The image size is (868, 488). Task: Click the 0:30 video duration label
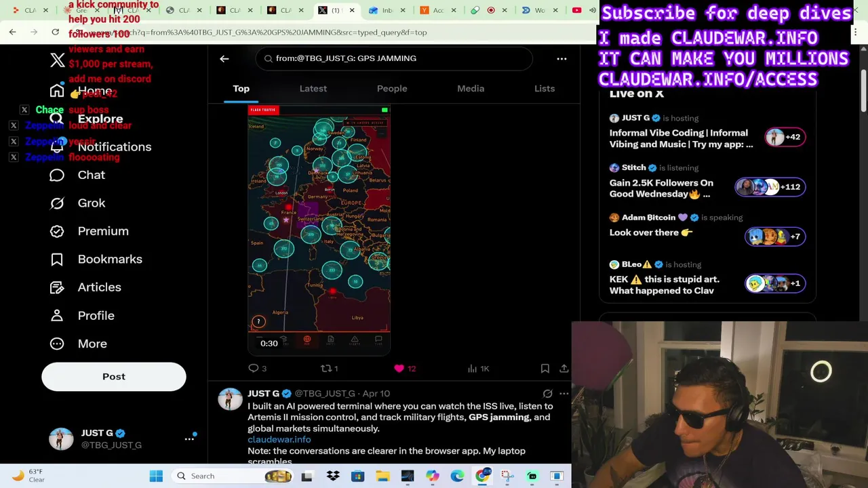269,344
